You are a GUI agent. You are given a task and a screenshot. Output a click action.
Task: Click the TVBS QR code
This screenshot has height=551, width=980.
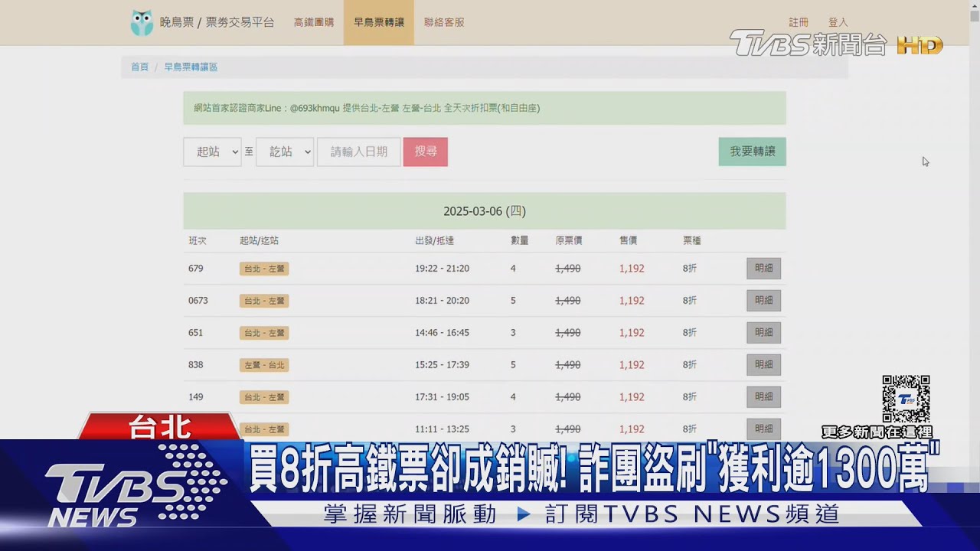coord(906,399)
